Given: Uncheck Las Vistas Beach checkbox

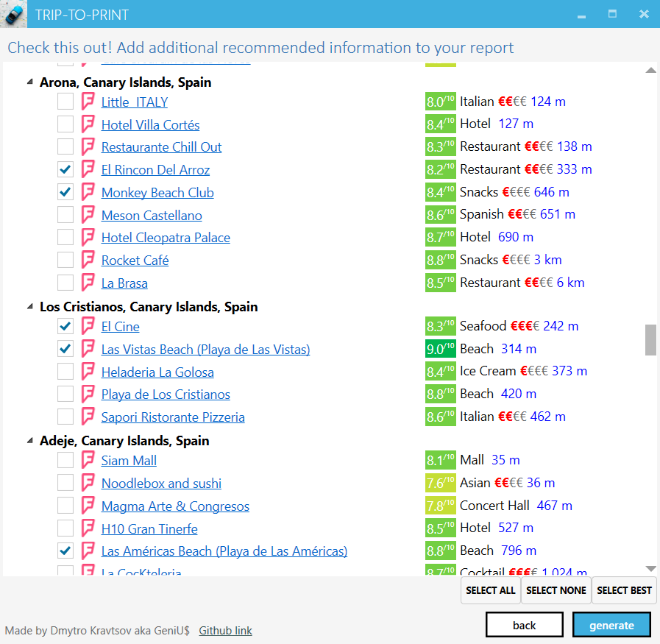Looking at the screenshot, I should click(x=65, y=349).
